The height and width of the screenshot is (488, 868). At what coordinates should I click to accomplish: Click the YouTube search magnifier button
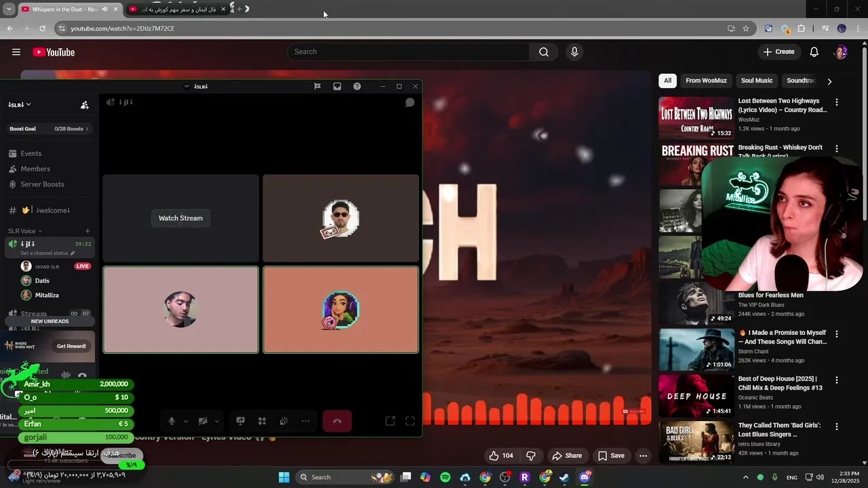[544, 52]
